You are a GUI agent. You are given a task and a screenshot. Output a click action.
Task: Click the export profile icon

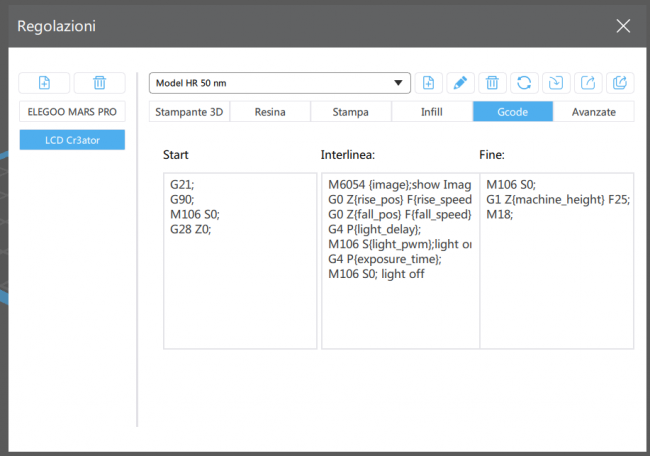(588, 83)
